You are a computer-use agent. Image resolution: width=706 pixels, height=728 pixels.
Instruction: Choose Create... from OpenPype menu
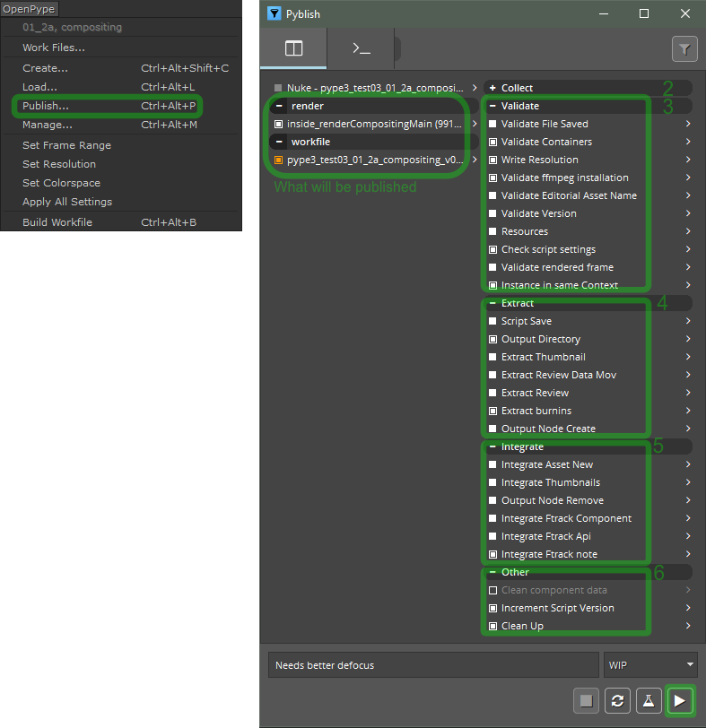click(121, 68)
